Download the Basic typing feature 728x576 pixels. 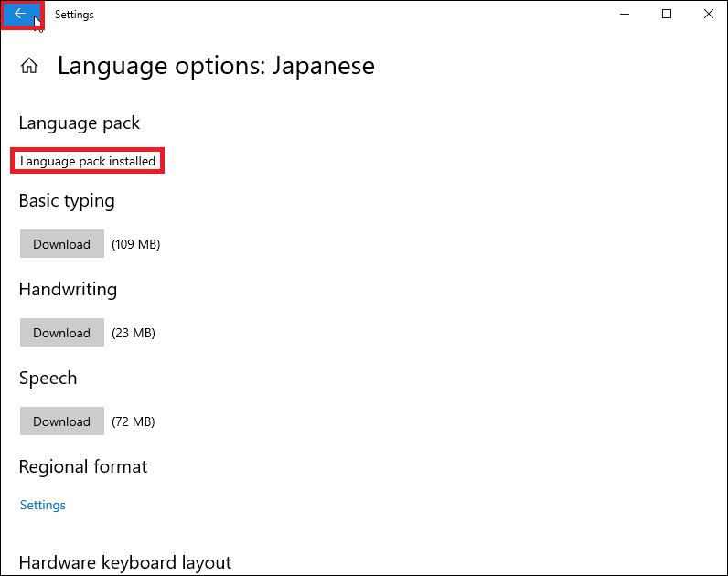(62, 244)
